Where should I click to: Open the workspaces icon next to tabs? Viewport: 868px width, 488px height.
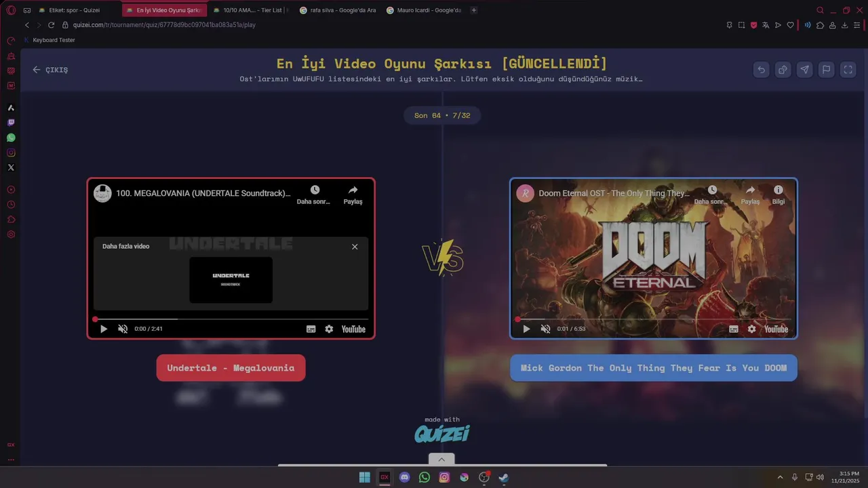tap(27, 10)
